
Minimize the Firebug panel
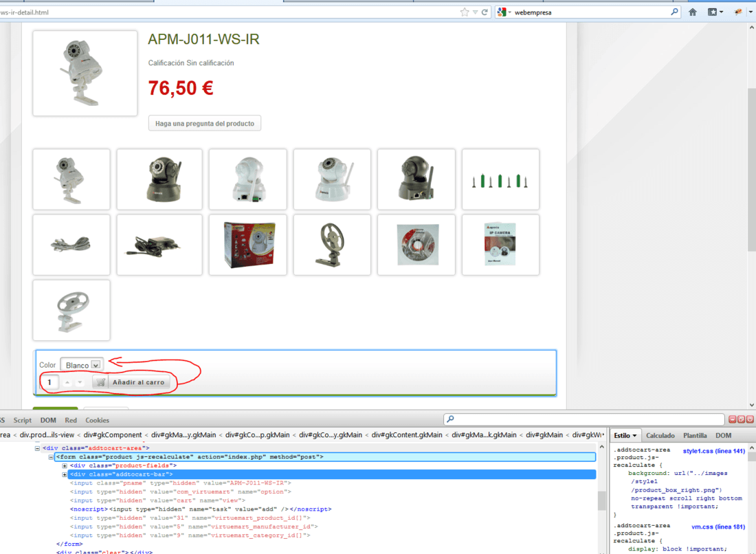pos(733,419)
